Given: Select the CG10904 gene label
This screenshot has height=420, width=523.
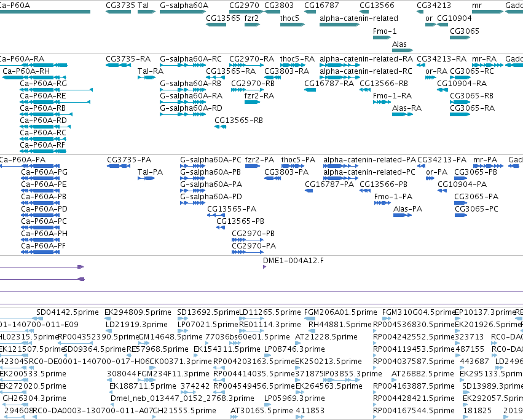Looking at the screenshot, I should [454, 18].
